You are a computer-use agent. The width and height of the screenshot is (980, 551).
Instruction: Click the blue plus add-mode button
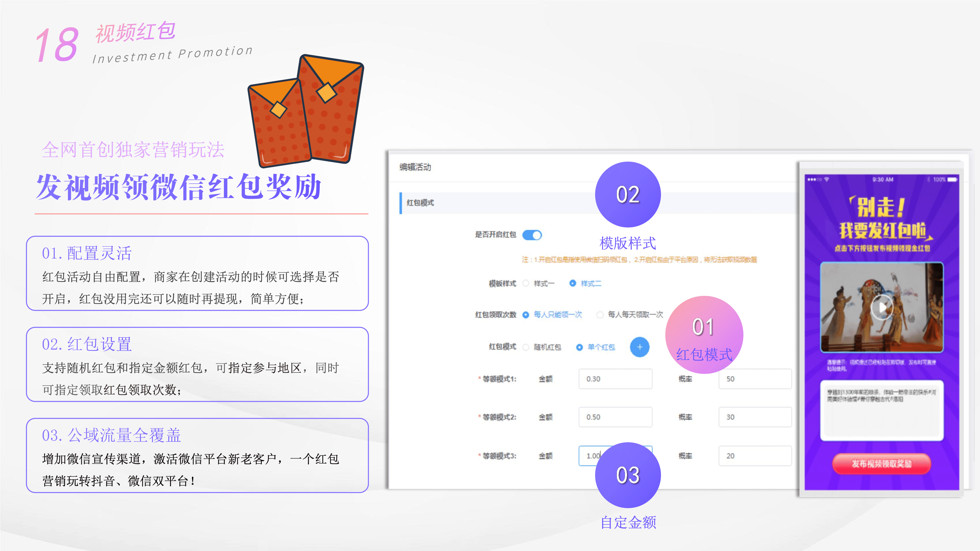[x=639, y=347]
